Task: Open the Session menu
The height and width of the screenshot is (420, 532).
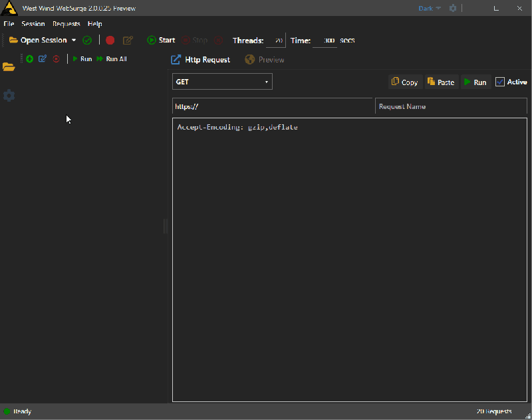Action: pos(33,23)
